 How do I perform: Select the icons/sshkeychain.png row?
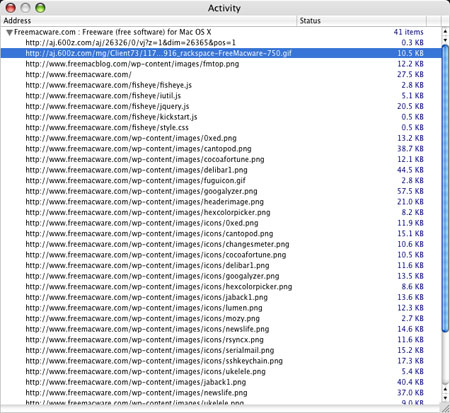(221, 361)
